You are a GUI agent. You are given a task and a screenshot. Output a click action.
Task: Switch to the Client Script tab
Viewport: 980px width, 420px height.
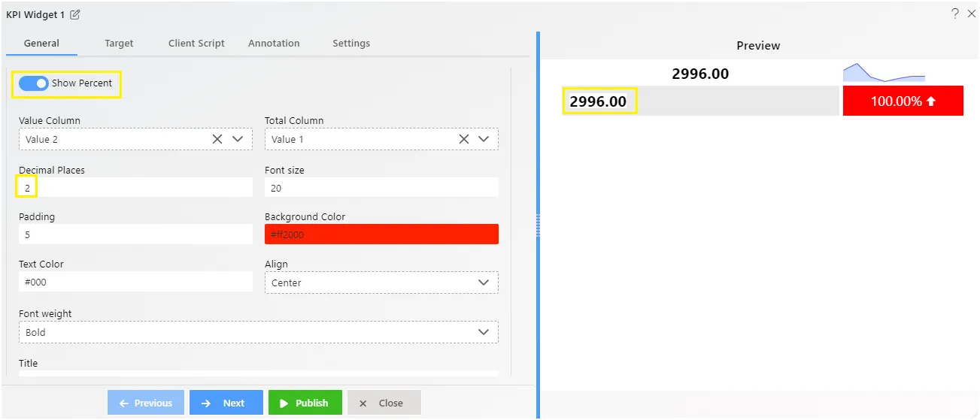pos(196,44)
